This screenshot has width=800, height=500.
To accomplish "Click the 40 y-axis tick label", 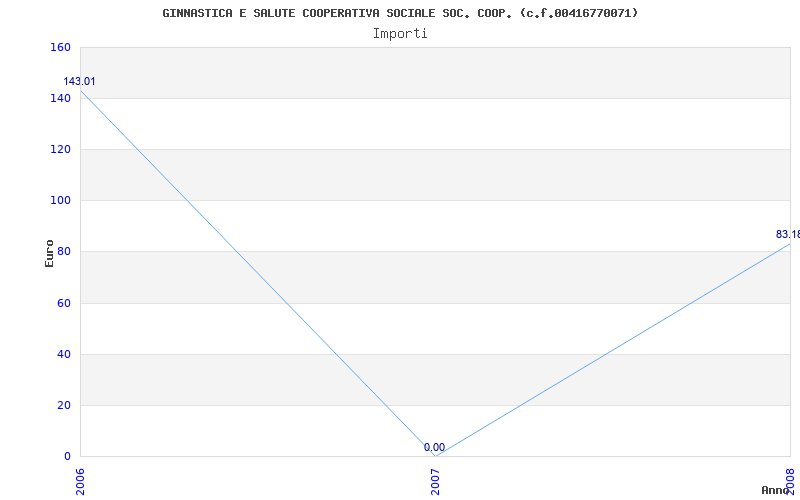I will pos(63,354).
